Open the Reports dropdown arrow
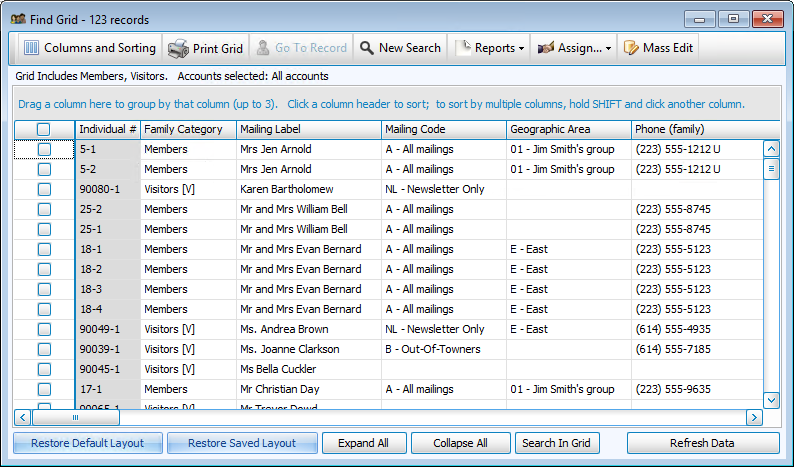Image resolution: width=794 pixels, height=467 pixels. click(522, 48)
